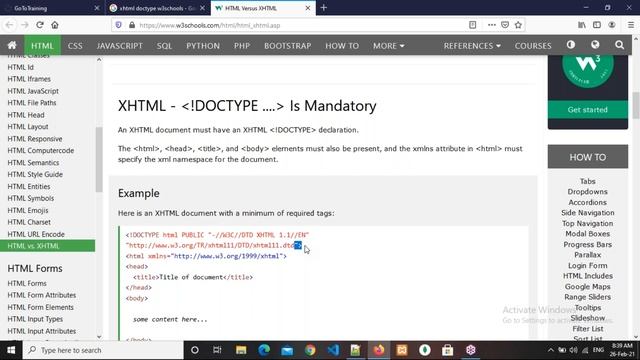Click the Get started button
The image size is (640, 360).
tap(587, 110)
